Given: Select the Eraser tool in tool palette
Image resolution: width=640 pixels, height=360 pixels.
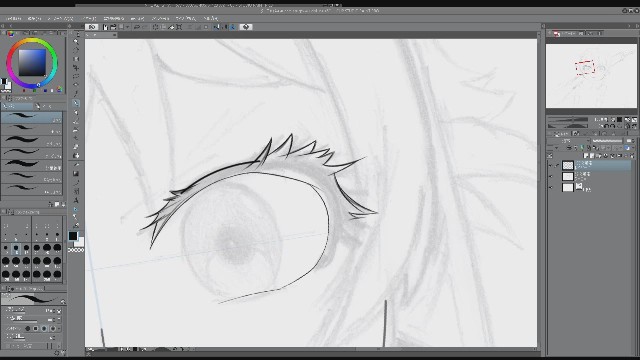Looking at the screenshot, I should tap(76, 147).
